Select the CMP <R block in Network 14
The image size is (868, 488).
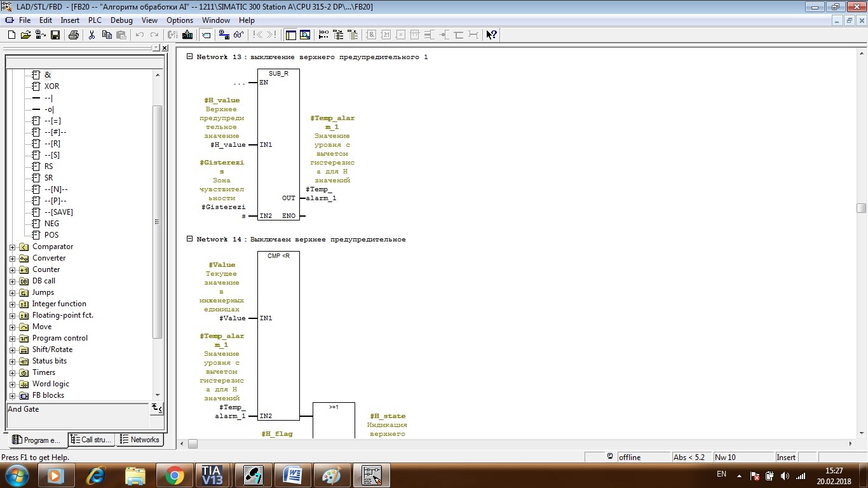tap(278, 335)
